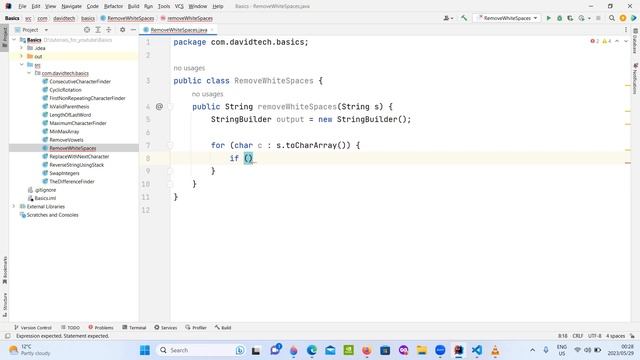Viewport: 640px width, 360px height.
Task: Toggle the Database tool window on the right
Action: 635,41
